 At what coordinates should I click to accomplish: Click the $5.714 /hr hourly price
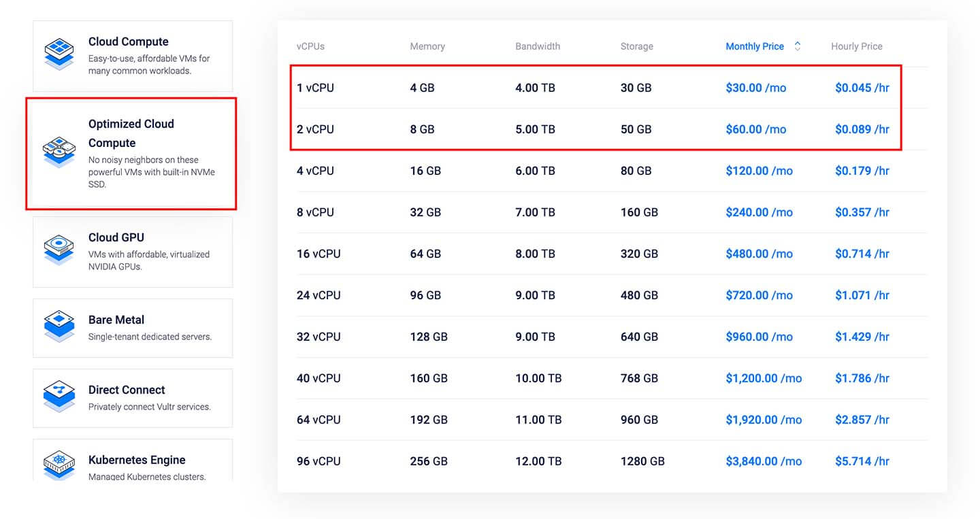[862, 461]
